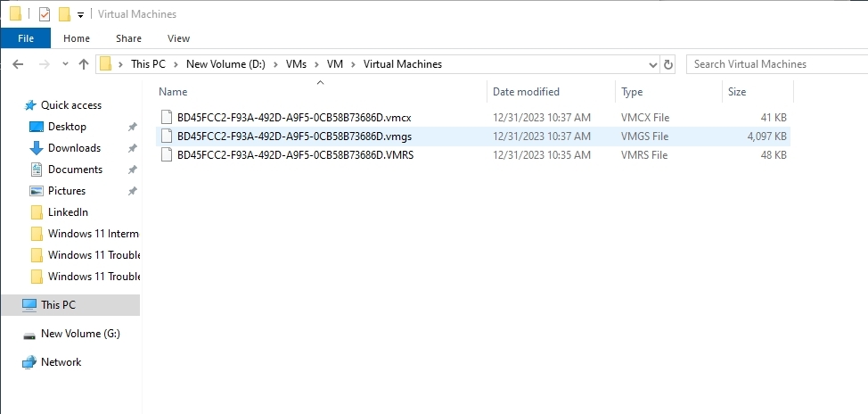Expand the chevron after VMs in breadcrumb

pos(316,64)
